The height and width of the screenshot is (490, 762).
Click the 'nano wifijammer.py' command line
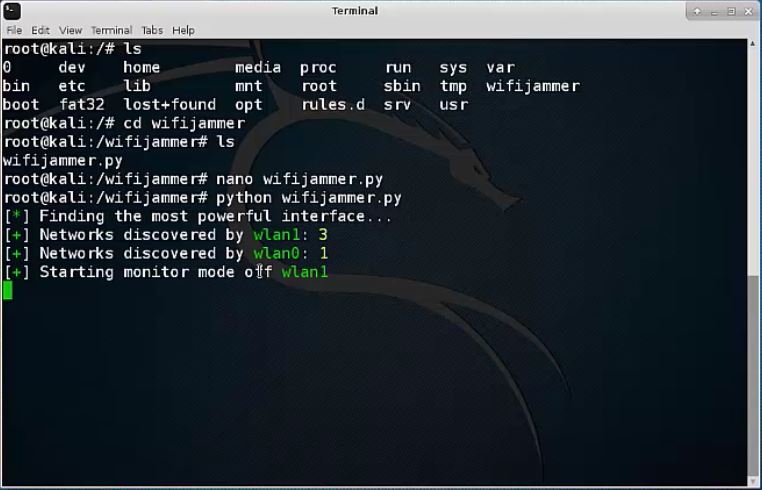193,179
